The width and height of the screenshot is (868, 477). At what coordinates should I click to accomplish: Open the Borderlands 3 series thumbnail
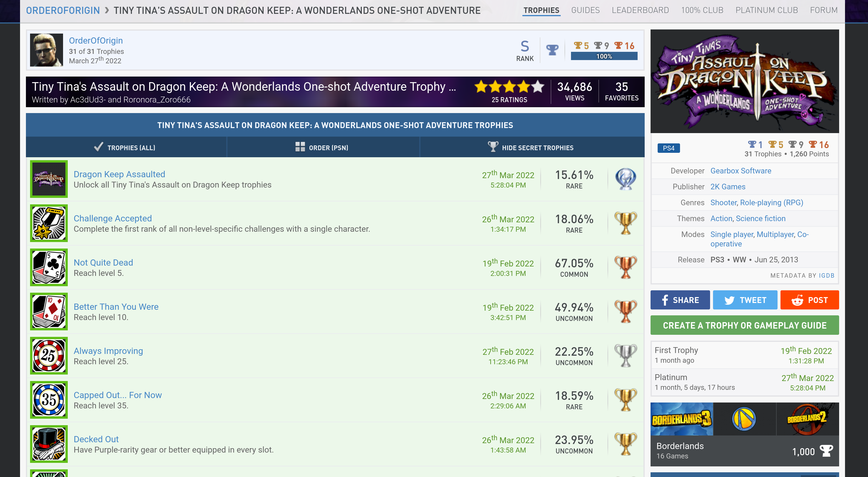tap(681, 419)
